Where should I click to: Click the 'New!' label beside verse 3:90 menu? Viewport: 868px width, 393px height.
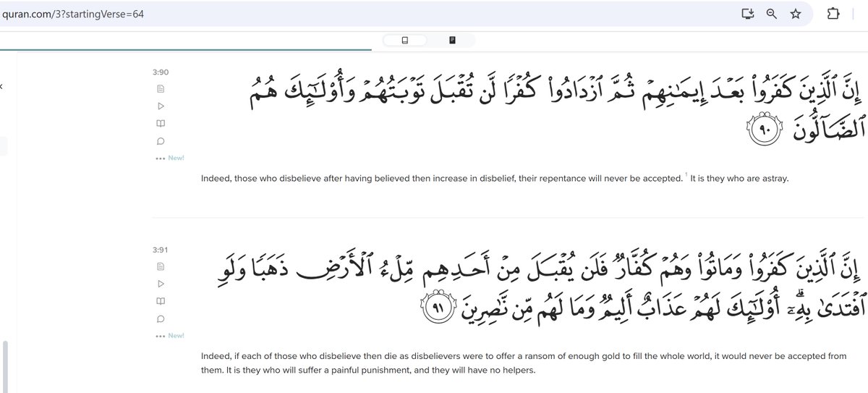(x=176, y=159)
